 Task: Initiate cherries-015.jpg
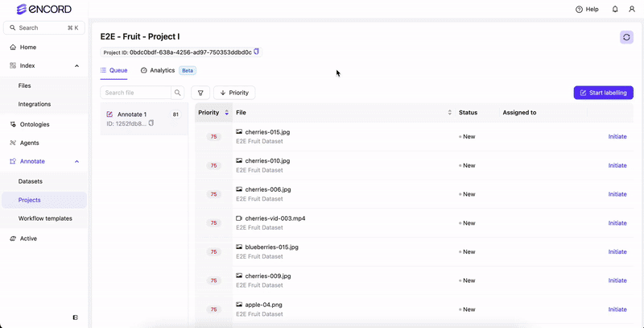[x=617, y=136]
